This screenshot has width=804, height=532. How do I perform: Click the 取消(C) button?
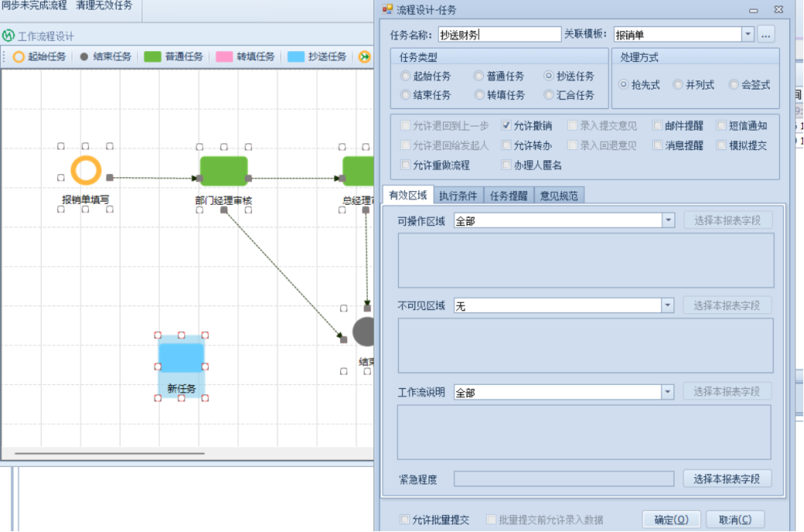point(734,519)
